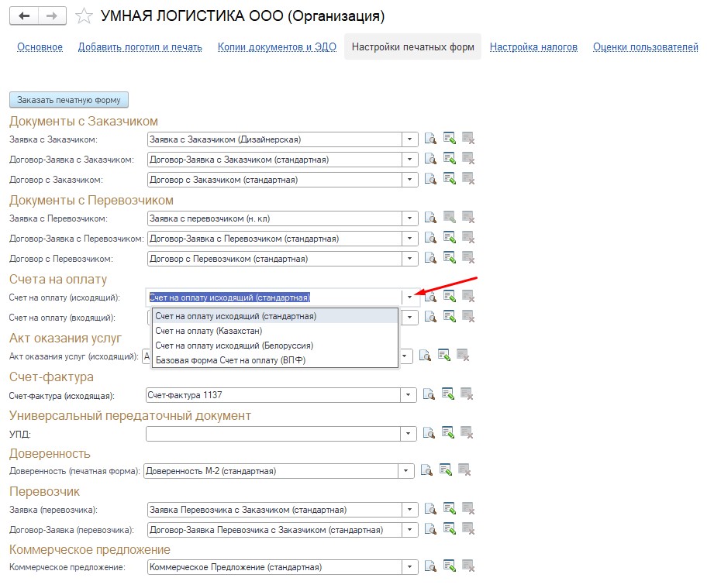Image resolution: width=714 pixels, height=588 pixels.
Task: Expand the Счет-фактура (исходящая) dropdown
Action: click(x=408, y=395)
